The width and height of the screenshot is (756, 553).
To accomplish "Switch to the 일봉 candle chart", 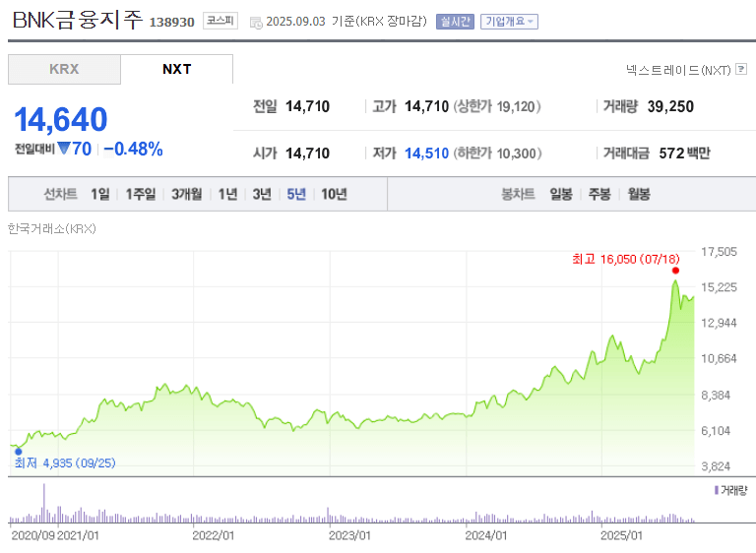I will pyautogui.click(x=561, y=194).
